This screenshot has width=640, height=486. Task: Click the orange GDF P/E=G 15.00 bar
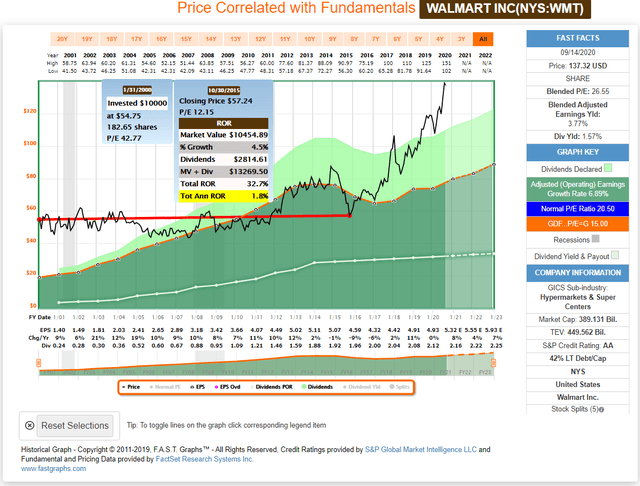click(x=579, y=225)
